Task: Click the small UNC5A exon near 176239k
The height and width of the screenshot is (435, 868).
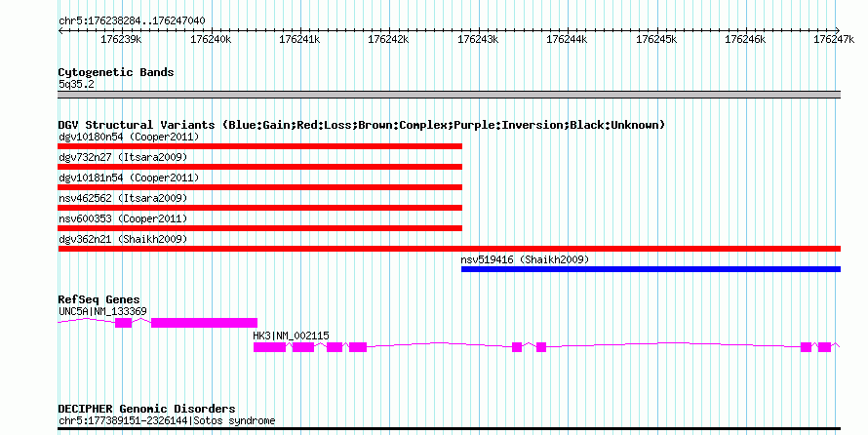Action: pos(124,323)
